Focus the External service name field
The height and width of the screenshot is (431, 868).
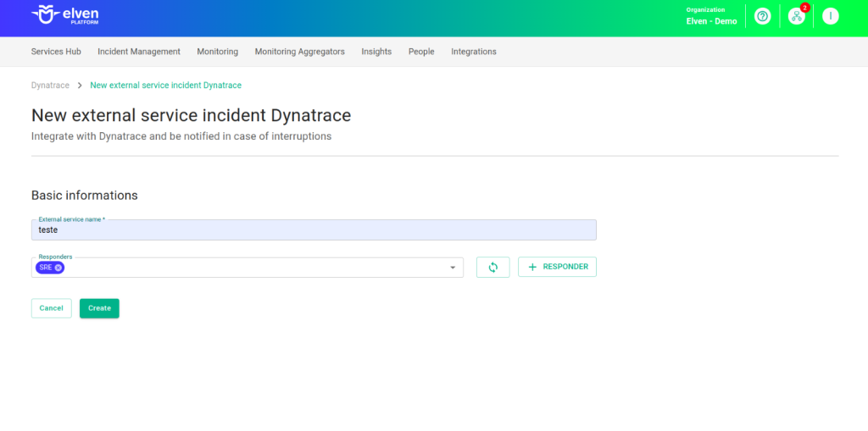(x=314, y=230)
